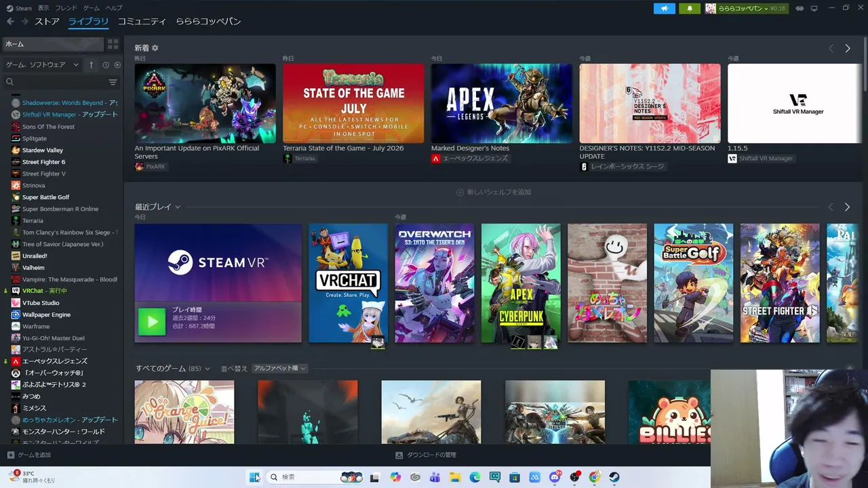Select Warframe in the game list
The image size is (868, 488).
[36, 327]
